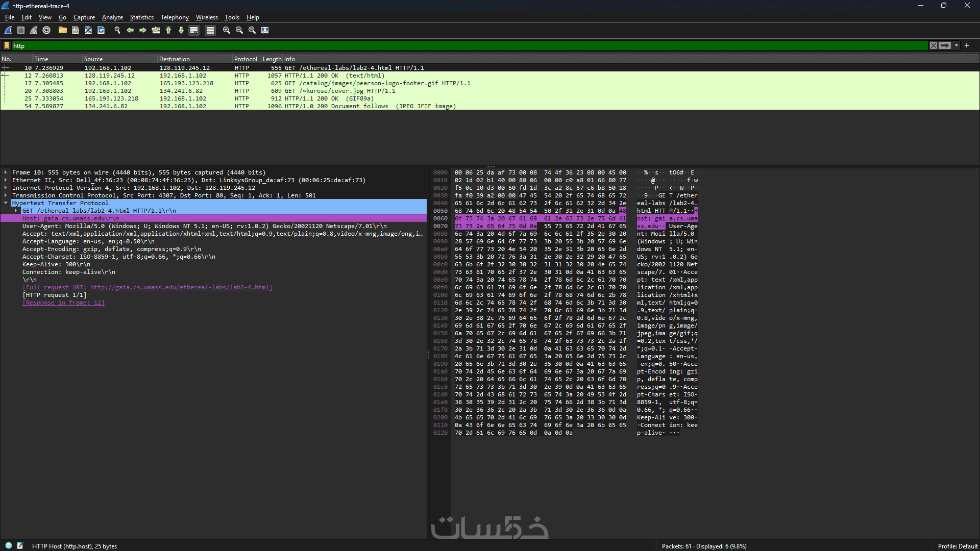
Task: Click the display filter bookmark icon
Action: (x=7, y=45)
